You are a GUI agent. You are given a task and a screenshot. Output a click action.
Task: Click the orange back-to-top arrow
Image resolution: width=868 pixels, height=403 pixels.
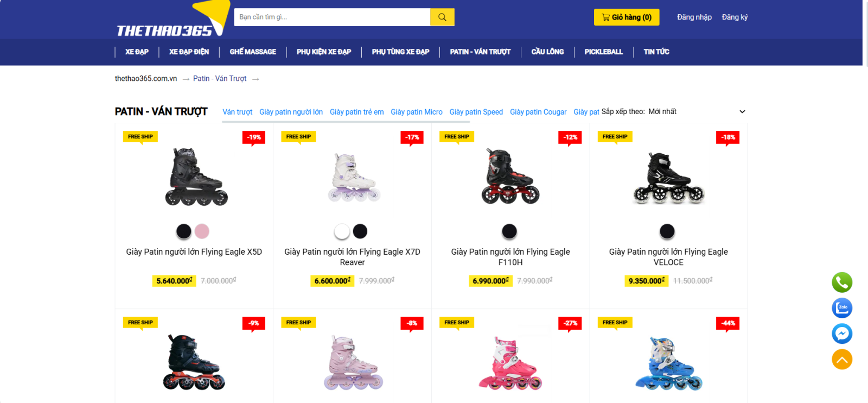pos(842,359)
